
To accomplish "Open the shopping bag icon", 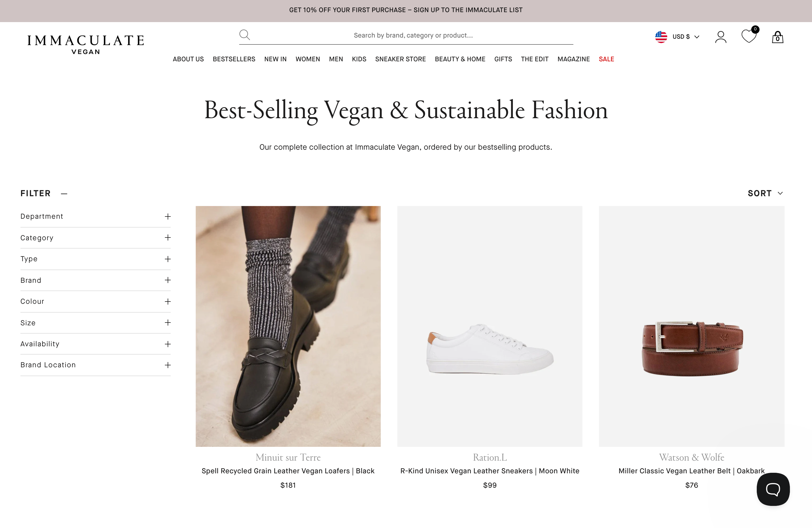I will point(777,37).
